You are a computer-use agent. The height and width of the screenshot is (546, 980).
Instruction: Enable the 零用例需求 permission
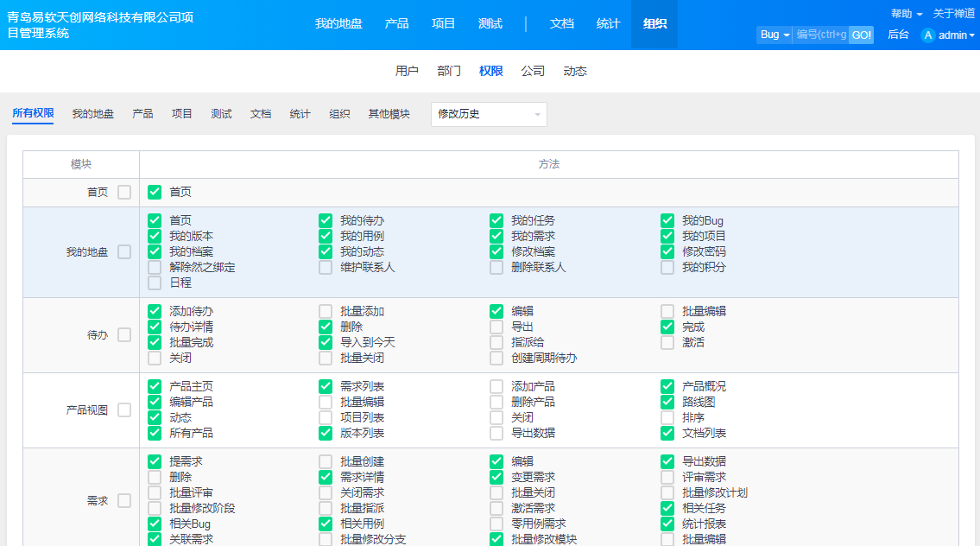coord(496,524)
